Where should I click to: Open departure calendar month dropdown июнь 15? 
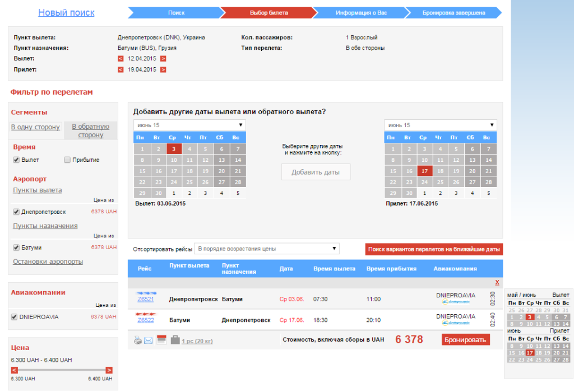pos(189,125)
